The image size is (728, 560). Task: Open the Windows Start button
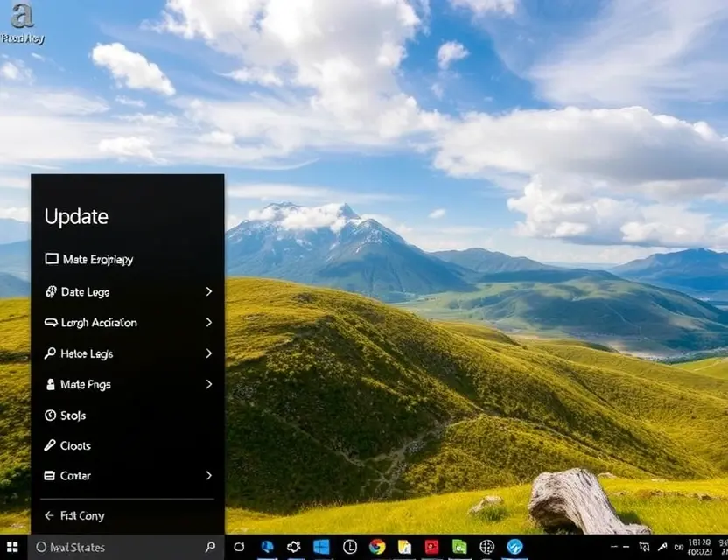12,548
